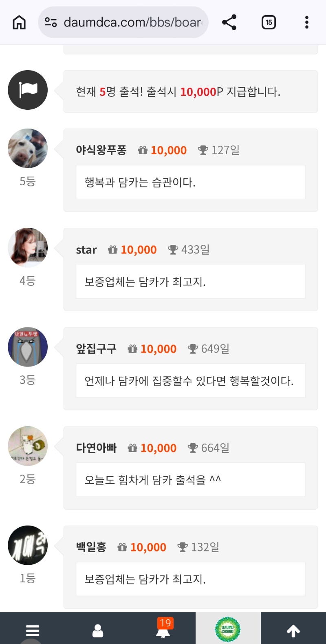Share this page using share icon
Screen dimensions: 326x644
coord(229,22)
